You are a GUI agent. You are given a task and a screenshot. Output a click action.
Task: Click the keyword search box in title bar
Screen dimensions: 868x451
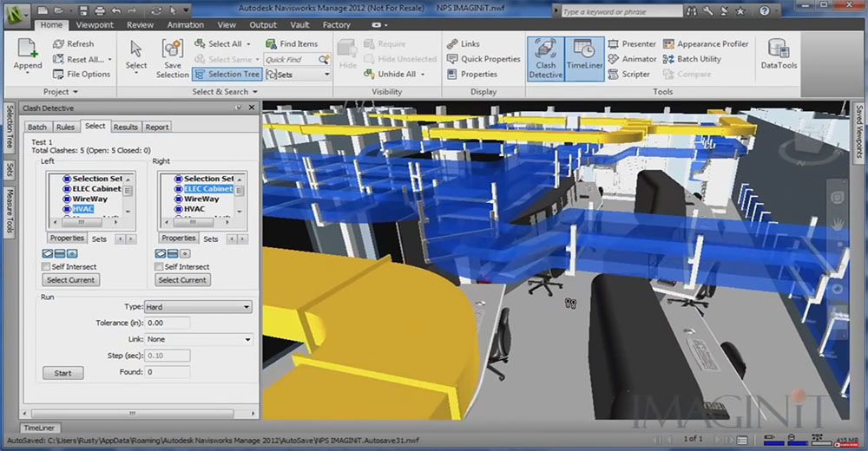click(x=621, y=11)
